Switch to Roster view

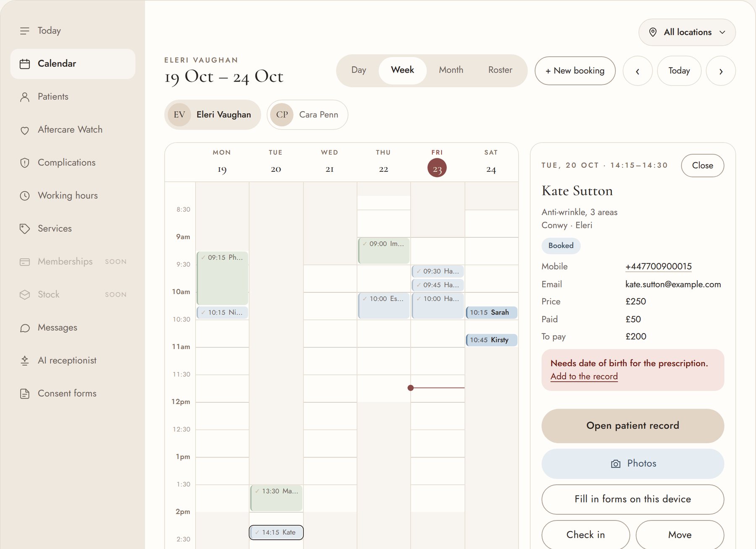pyautogui.click(x=500, y=70)
